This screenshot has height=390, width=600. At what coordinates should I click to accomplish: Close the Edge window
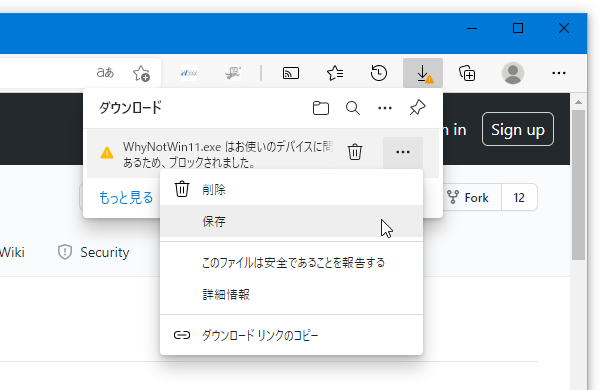coord(564,28)
